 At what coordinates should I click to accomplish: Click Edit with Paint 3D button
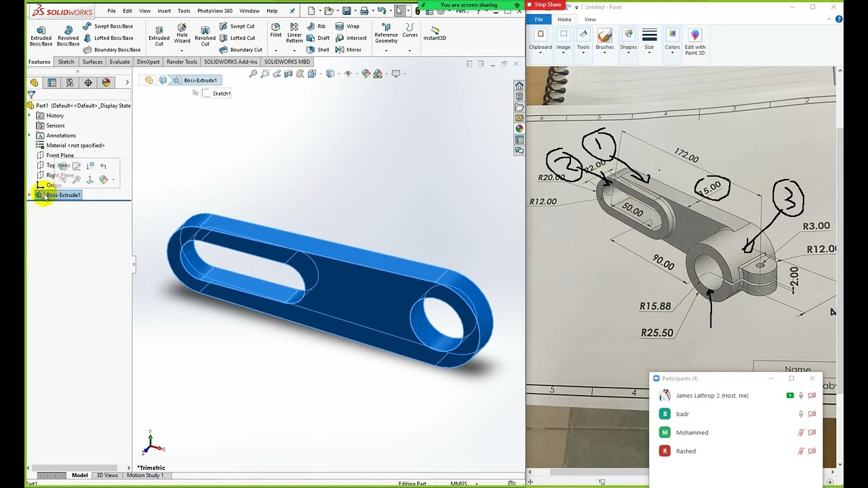click(x=694, y=41)
